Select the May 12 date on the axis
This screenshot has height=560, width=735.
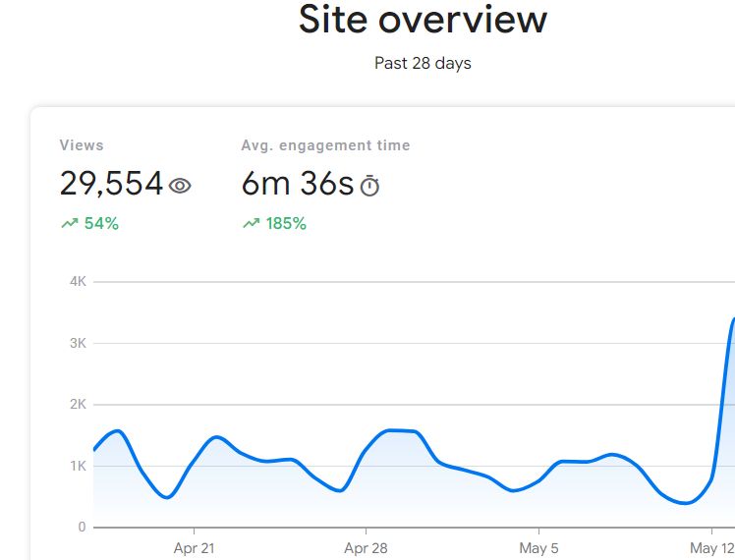(x=710, y=548)
